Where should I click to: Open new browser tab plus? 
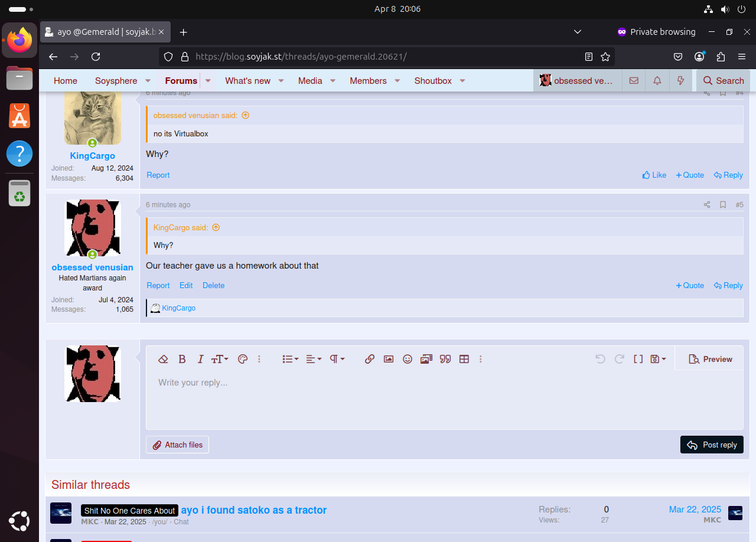coord(184,32)
